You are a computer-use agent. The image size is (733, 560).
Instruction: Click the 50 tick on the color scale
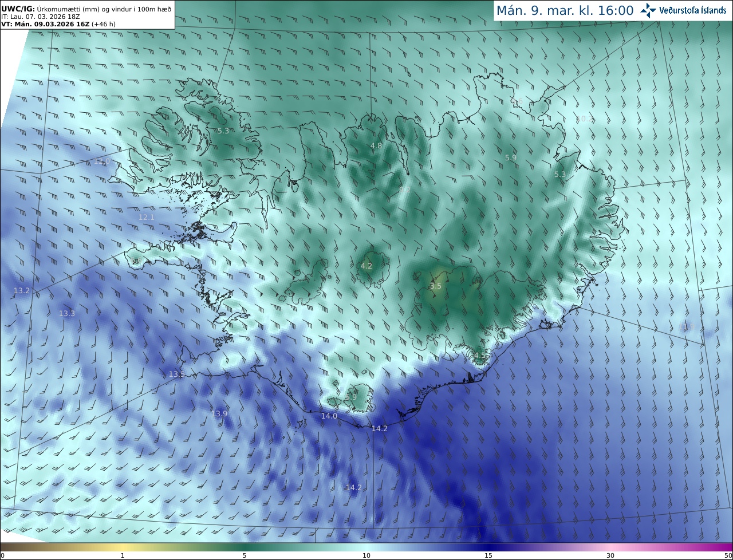pyautogui.click(x=728, y=555)
